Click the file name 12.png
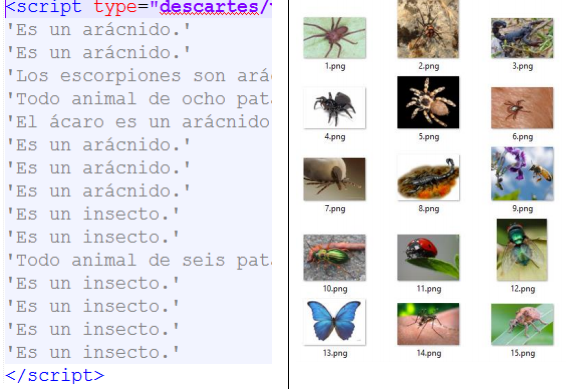 click(523, 289)
